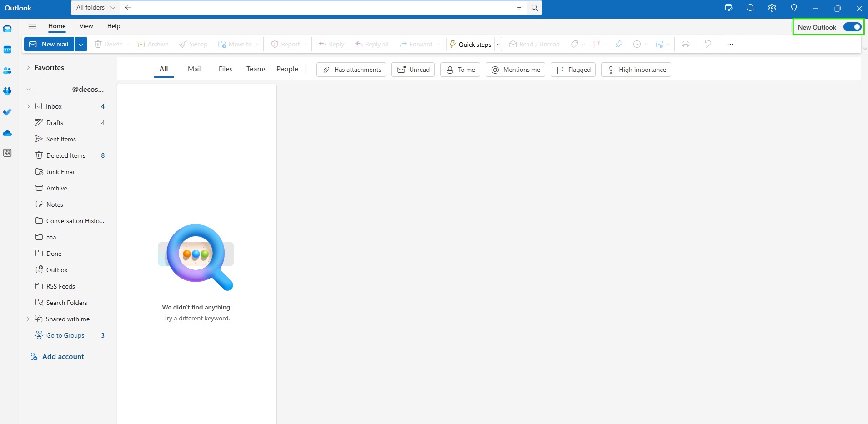
Task: Toggle the Unread filter
Action: pos(413,70)
